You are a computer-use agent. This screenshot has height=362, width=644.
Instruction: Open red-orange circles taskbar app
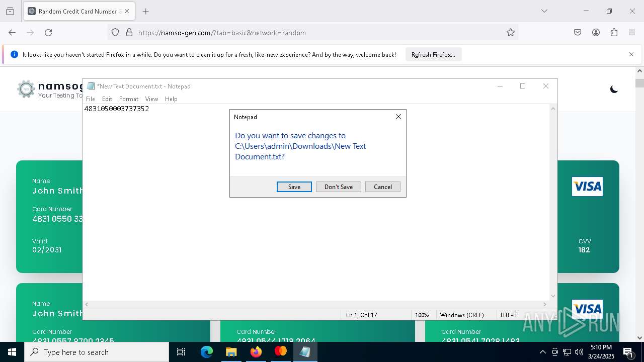[280, 352]
